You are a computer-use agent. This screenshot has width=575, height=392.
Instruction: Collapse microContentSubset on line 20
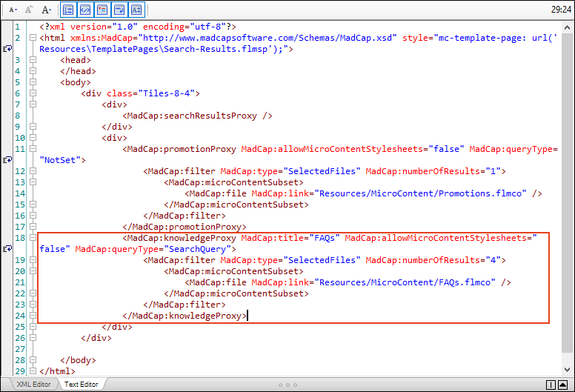pos(33,271)
